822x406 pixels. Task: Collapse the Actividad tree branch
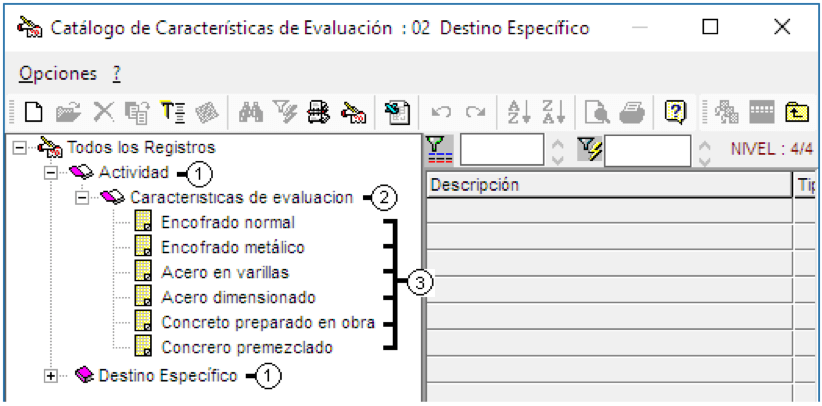[x=51, y=173]
